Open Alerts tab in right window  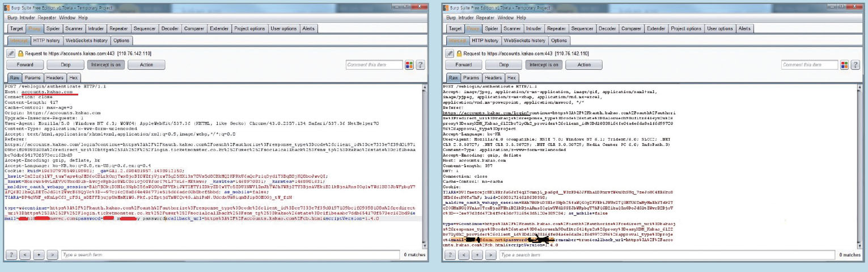click(744, 28)
